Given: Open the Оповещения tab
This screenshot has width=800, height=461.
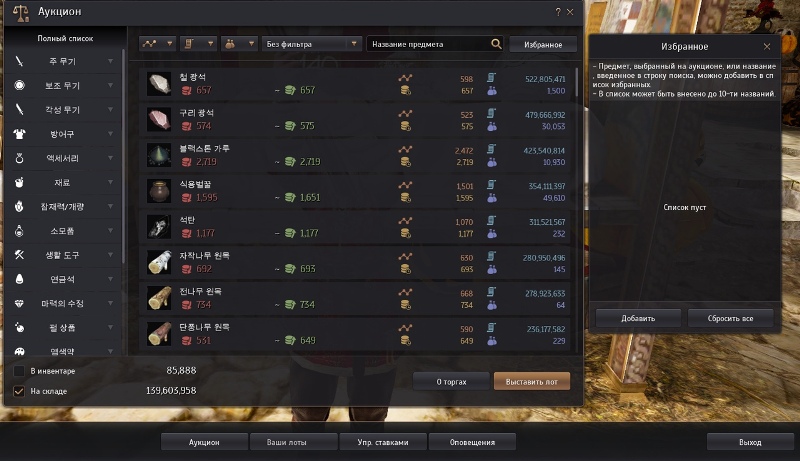Looking at the screenshot, I should (472, 442).
